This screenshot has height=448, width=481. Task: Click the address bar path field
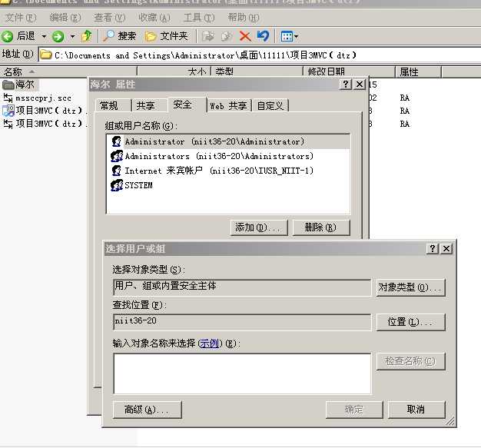(259, 55)
